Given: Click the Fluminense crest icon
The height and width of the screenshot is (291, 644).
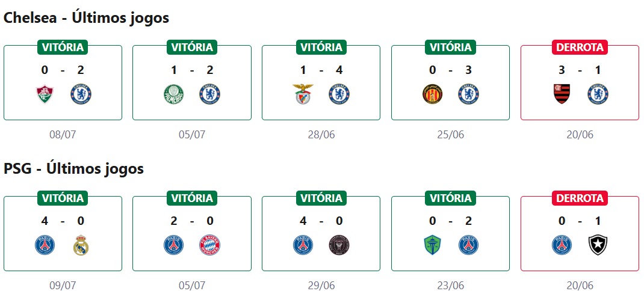Looking at the screenshot, I should pos(45,94).
